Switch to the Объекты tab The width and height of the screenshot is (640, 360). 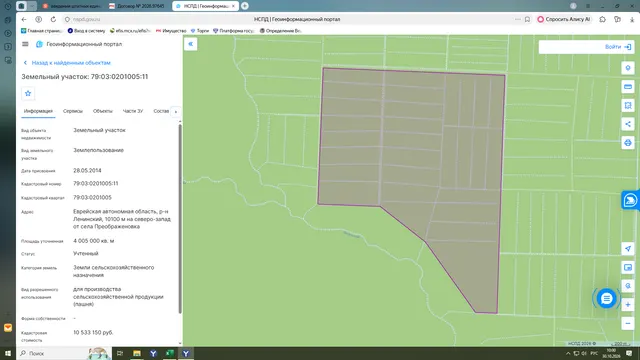[102, 111]
